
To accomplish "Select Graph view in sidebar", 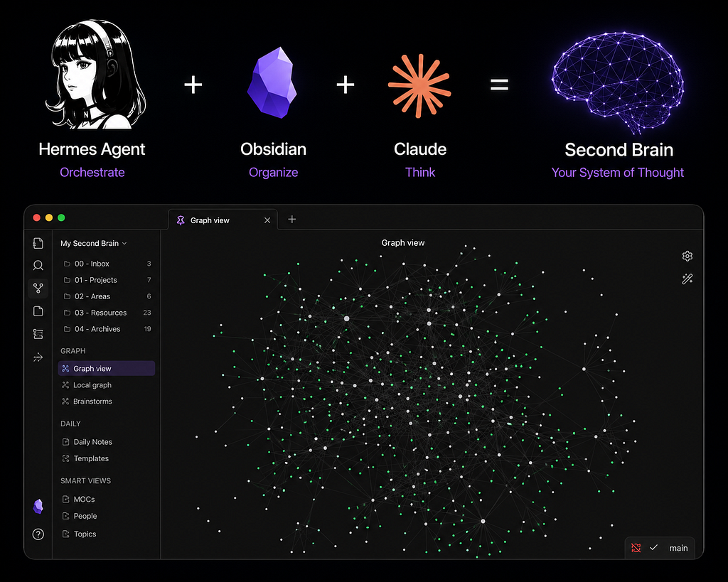I will (x=107, y=369).
